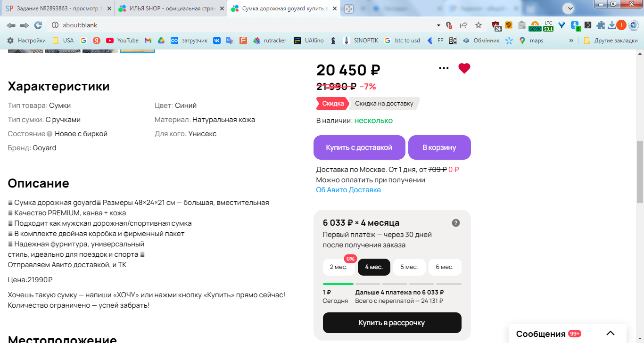Click the installment payment progress bar
This screenshot has width=644, height=343.
(x=392, y=284)
